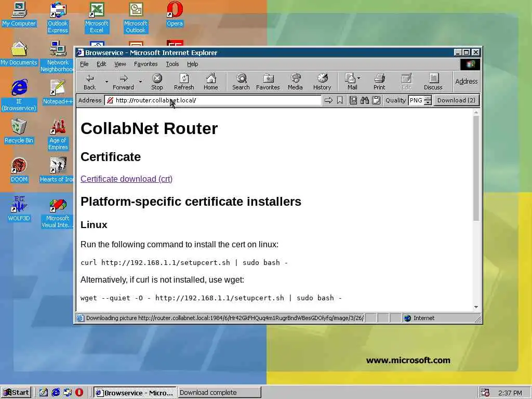Click the bookmarks page icon in Browservice bar
The image size is (532, 399).
tap(353, 100)
